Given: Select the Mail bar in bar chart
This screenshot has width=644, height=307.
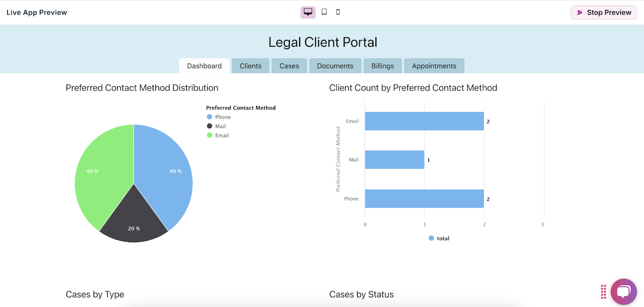Looking at the screenshot, I should point(394,160).
